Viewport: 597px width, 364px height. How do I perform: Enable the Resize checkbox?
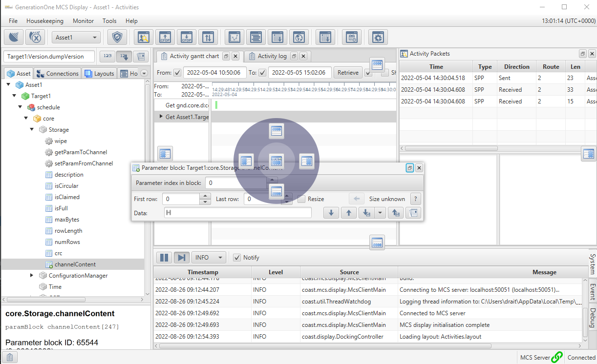(x=301, y=199)
